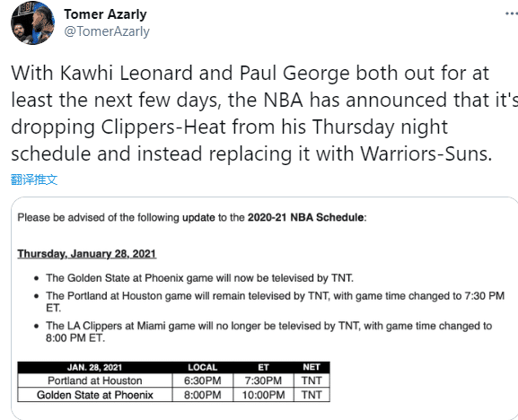This screenshot has width=518, height=420.
Task: Visit the @TomerAzarly handle profile
Action: pos(107,31)
